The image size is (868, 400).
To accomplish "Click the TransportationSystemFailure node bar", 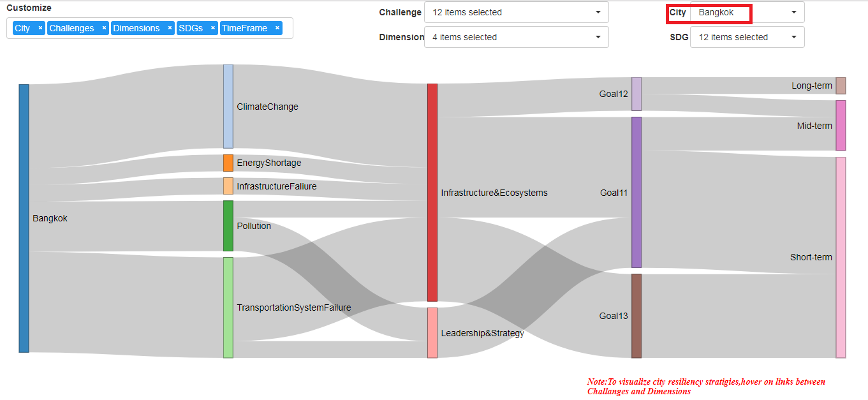I will (228, 307).
